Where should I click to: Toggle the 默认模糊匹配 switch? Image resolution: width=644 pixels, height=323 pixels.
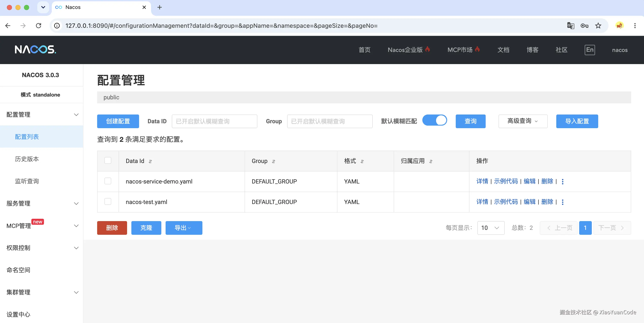pyautogui.click(x=435, y=120)
